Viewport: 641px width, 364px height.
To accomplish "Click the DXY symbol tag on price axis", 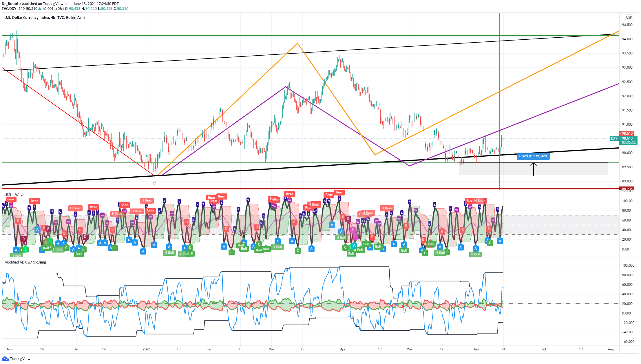I will click(614, 138).
